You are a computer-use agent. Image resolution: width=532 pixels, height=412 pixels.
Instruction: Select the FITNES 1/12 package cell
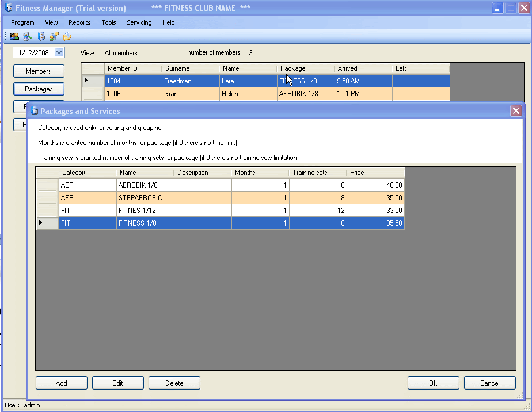point(145,211)
